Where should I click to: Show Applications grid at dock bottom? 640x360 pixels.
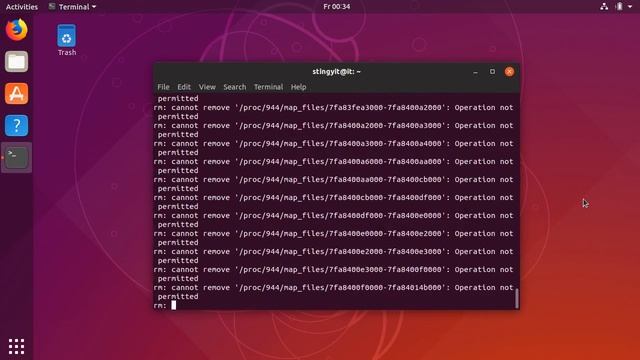[x=16, y=347]
